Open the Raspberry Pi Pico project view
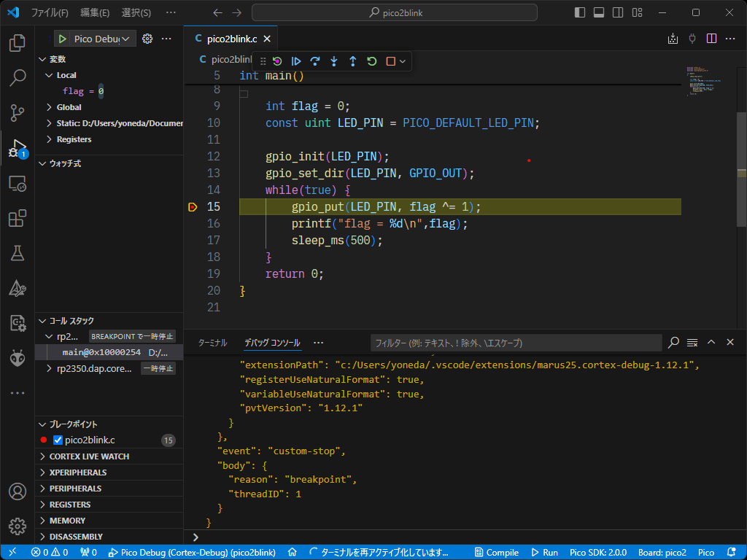This screenshot has height=560, width=747. point(18,324)
